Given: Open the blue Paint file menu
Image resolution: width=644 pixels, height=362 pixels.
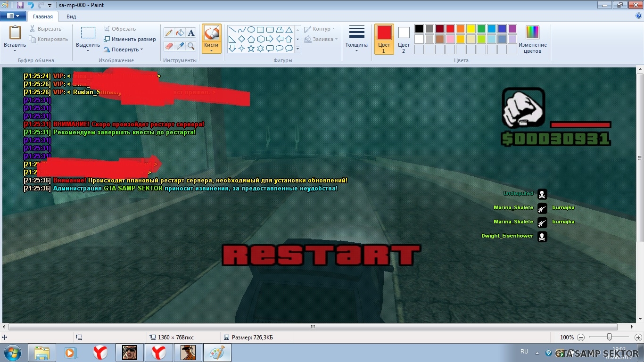Looking at the screenshot, I should [13, 16].
